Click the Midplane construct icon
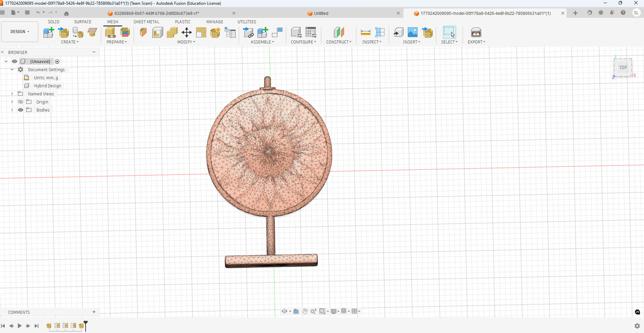 point(339,32)
